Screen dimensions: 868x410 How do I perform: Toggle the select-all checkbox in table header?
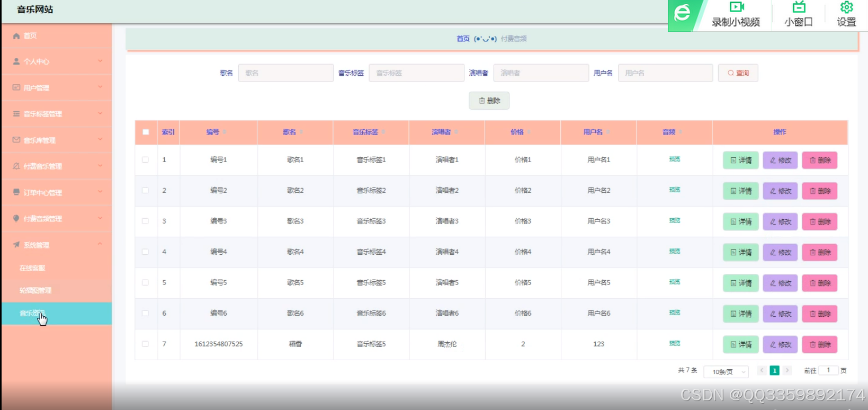[146, 132]
